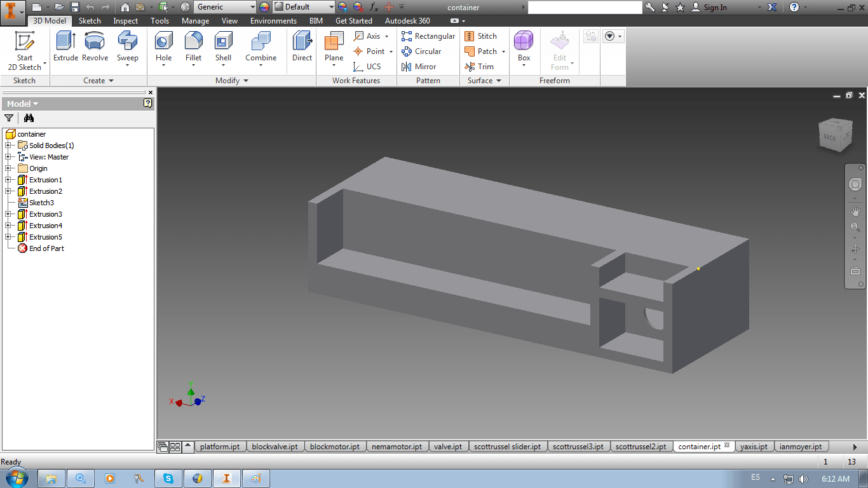This screenshot has width=868, height=488.
Task: Open the Direct edit tool
Action: (302, 47)
